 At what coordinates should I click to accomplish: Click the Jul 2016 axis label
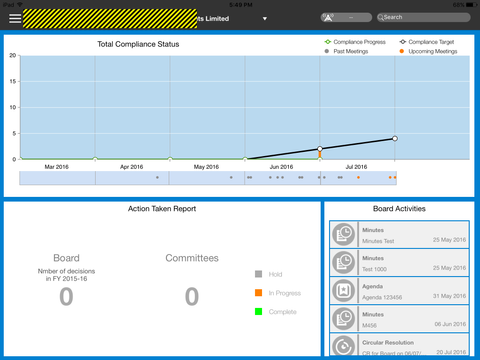(x=356, y=167)
